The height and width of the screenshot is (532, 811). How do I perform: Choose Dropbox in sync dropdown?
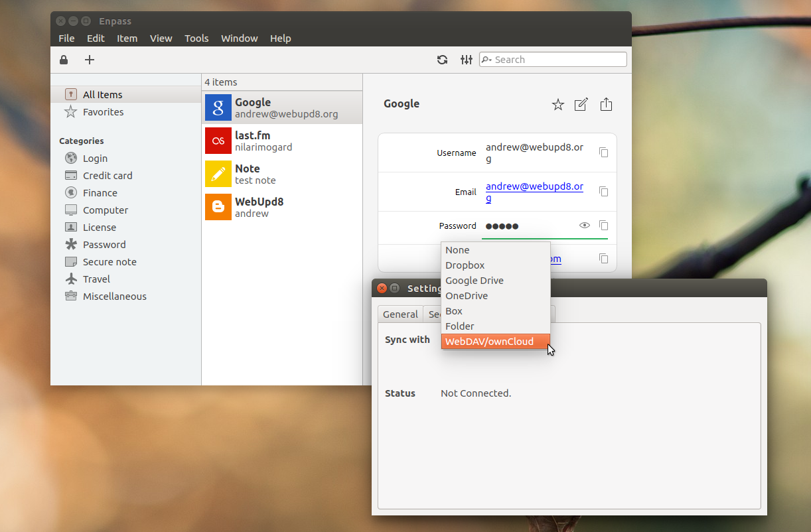pos(496,265)
